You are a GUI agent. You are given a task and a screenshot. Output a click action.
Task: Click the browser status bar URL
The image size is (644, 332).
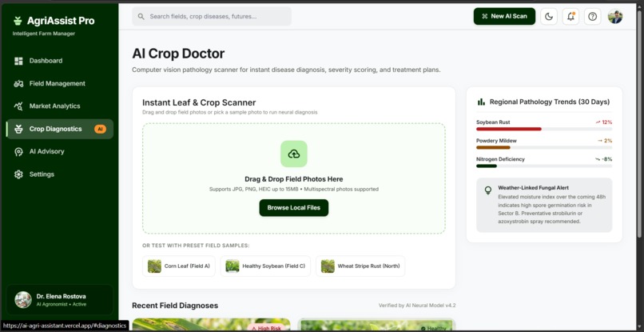click(x=65, y=326)
